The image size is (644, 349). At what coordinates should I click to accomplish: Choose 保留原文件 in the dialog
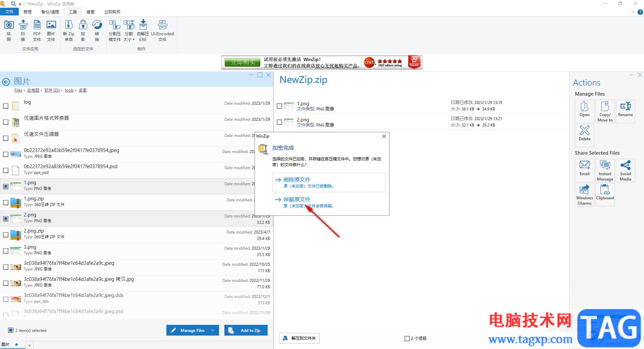[329, 202]
